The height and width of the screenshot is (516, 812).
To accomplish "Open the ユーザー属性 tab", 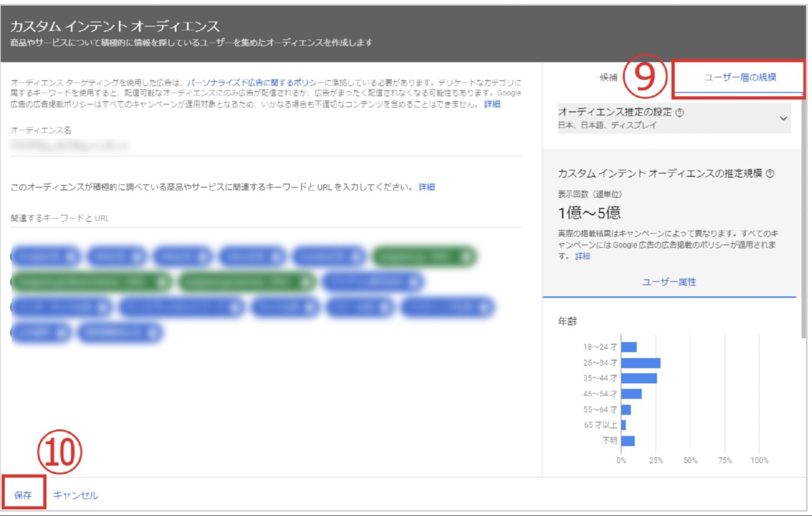I will click(669, 282).
